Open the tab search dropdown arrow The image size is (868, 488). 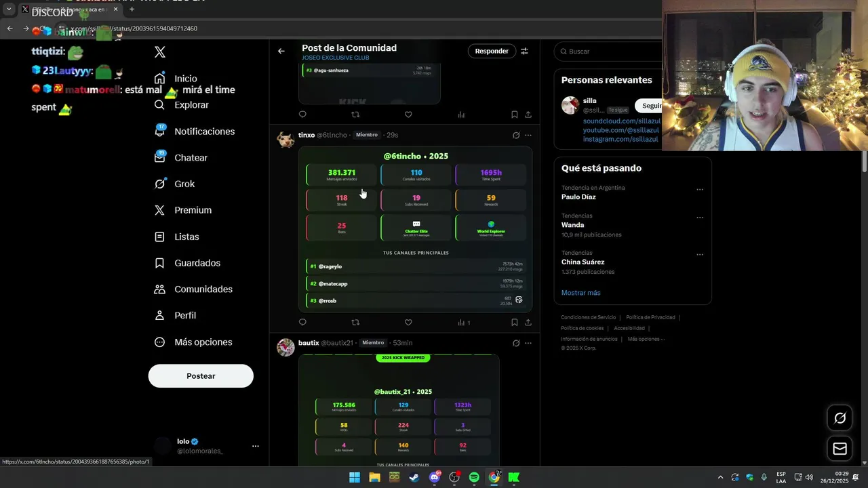(x=9, y=9)
